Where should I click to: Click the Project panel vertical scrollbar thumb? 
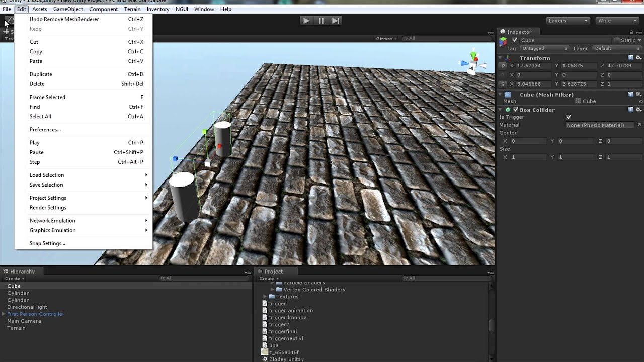point(492,325)
